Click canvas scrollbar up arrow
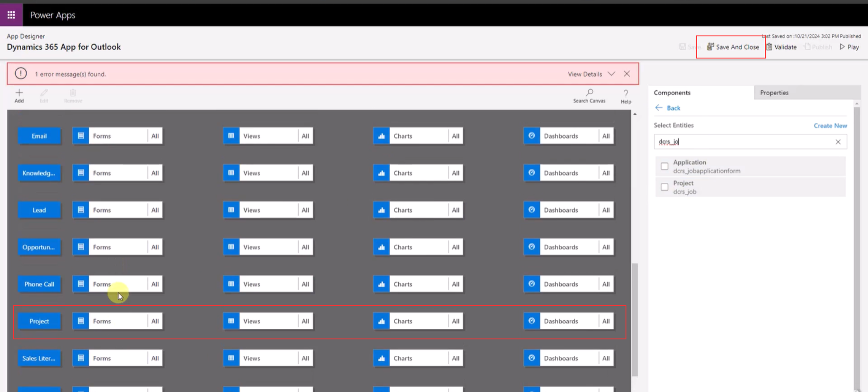Screen dimensions: 868x392 635,114
